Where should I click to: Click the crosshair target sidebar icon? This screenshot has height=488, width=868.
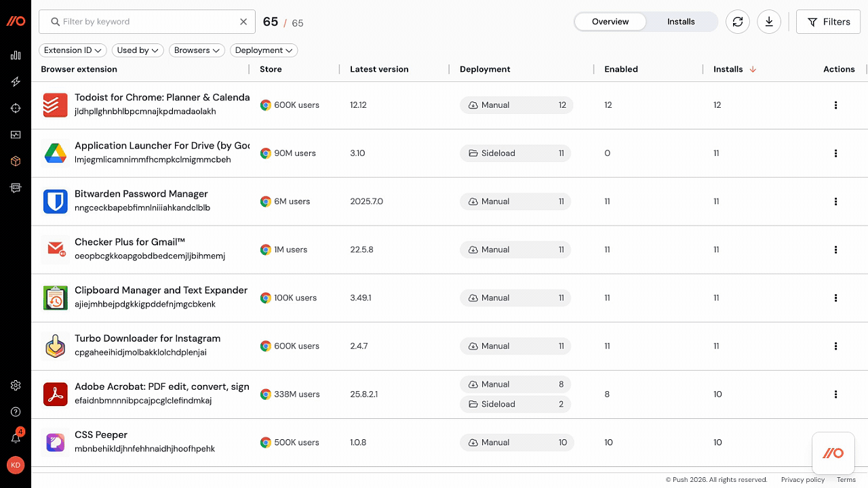pyautogui.click(x=15, y=108)
